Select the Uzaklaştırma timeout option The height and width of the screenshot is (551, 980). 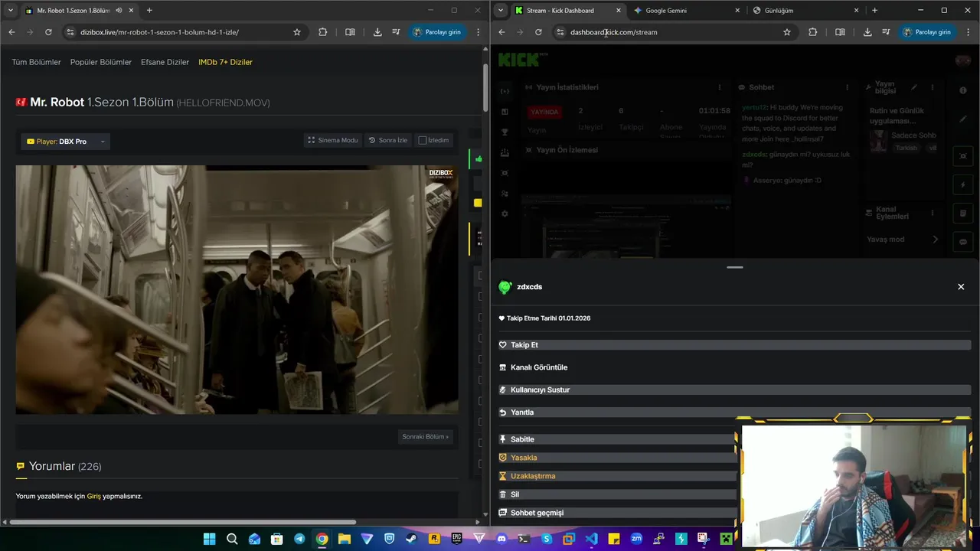click(616, 476)
